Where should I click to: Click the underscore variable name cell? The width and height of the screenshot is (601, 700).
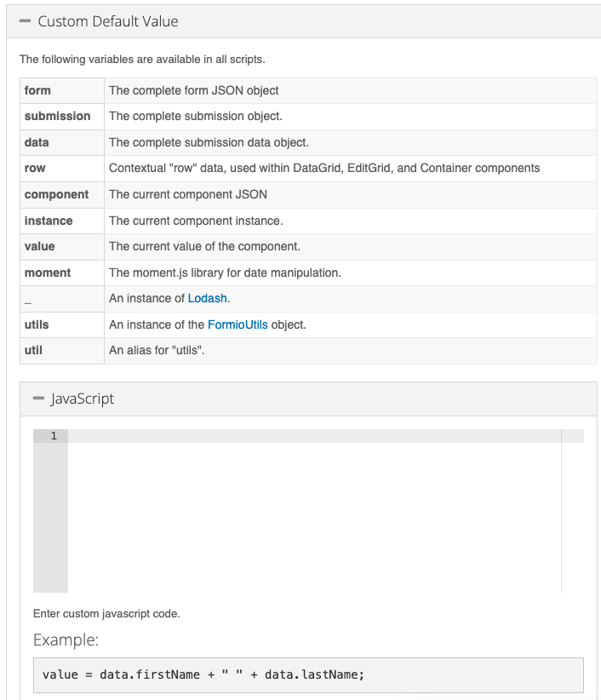pos(29,298)
